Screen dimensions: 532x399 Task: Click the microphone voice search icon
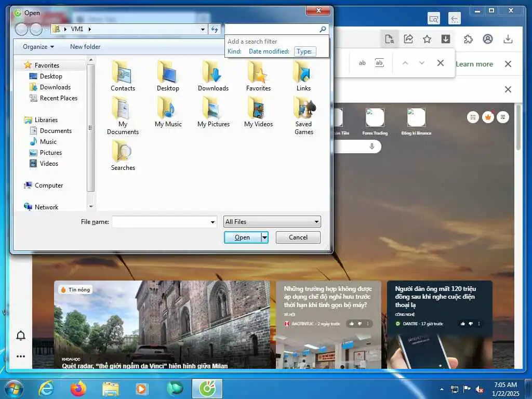point(372,146)
